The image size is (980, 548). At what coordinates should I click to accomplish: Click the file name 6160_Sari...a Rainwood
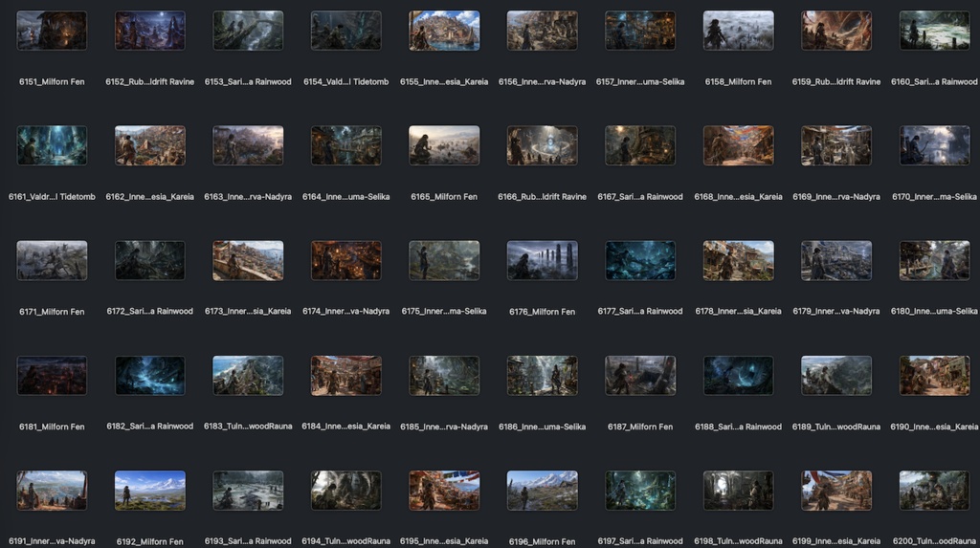(934, 82)
